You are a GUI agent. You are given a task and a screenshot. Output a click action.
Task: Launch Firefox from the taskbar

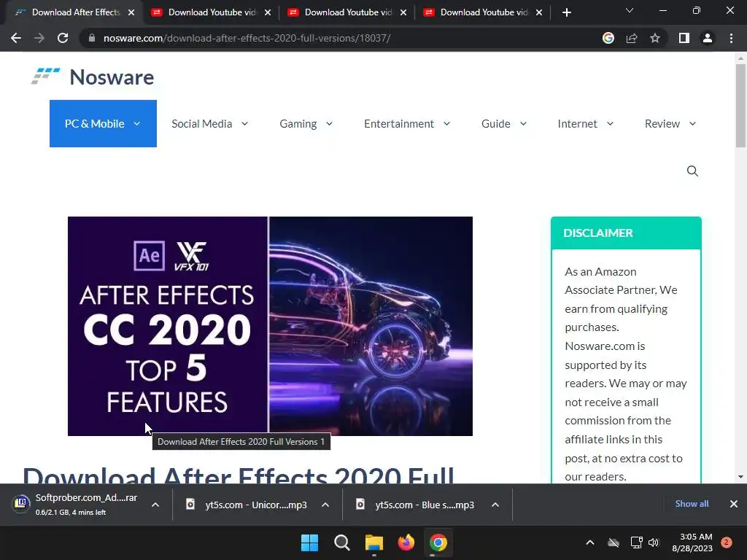click(x=406, y=542)
